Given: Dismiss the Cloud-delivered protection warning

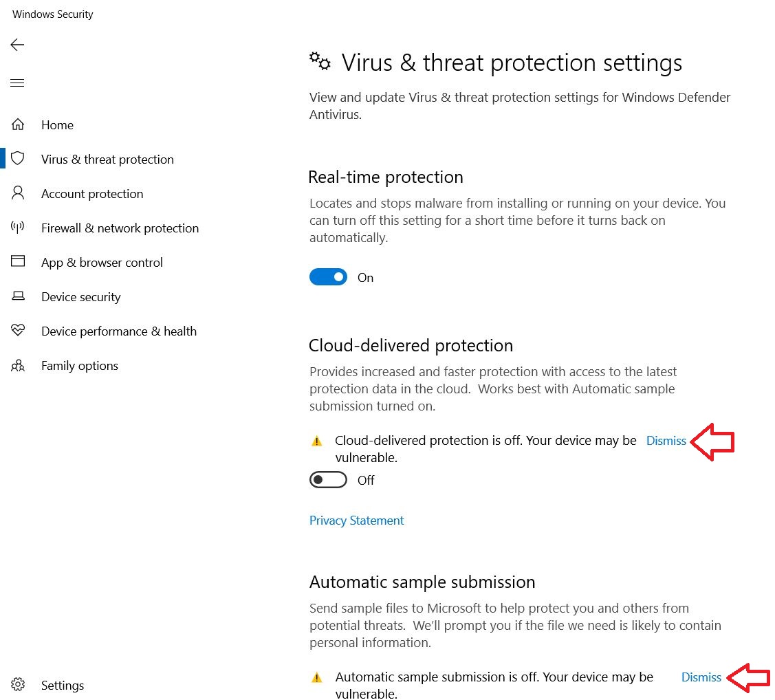Looking at the screenshot, I should tap(666, 441).
